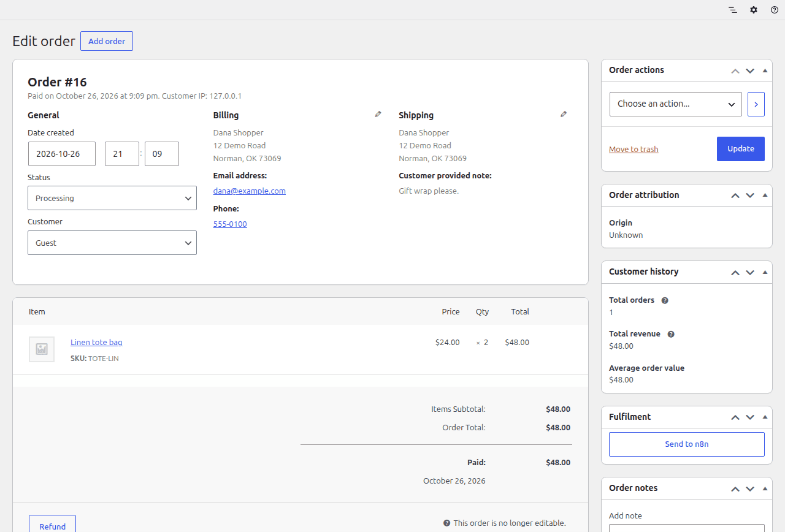Viewport: 785px width, 532px height.
Task: Collapse the Order attribution panel
Action: click(765, 196)
